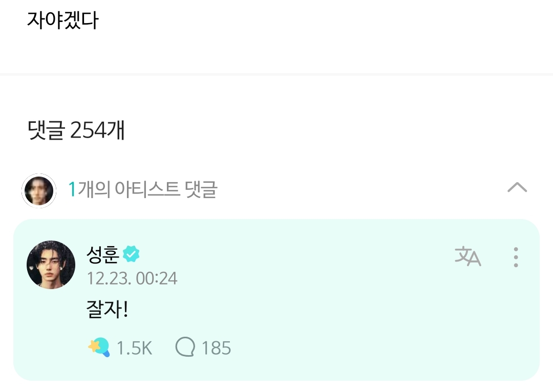Translate the 성훈 comment
553x392 pixels.
pos(467,256)
